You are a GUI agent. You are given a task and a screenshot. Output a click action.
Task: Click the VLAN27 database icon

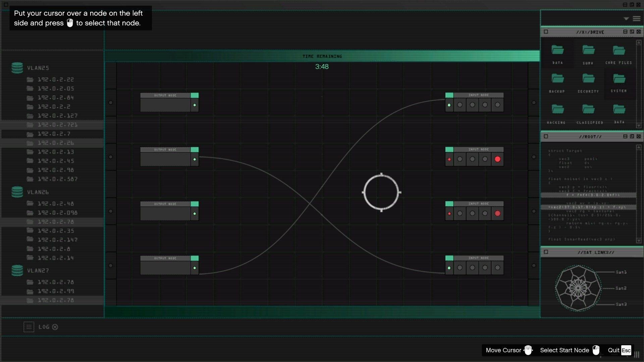(17, 270)
